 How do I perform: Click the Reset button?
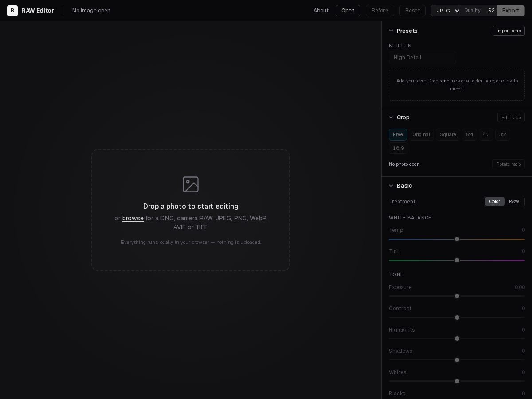click(412, 11)
